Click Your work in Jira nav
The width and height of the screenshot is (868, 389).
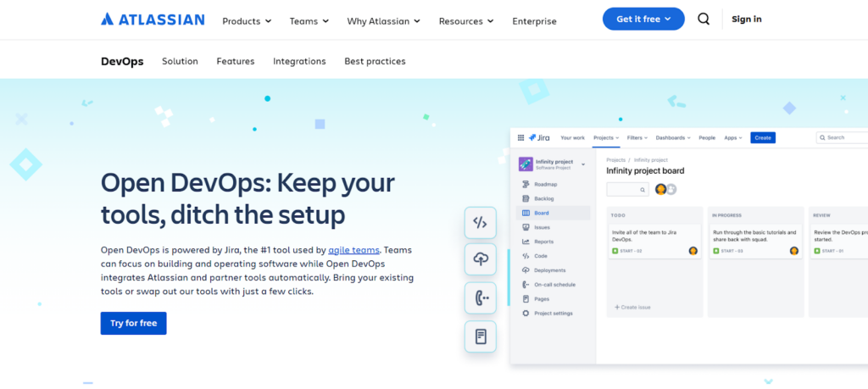(x=572, y=138)
